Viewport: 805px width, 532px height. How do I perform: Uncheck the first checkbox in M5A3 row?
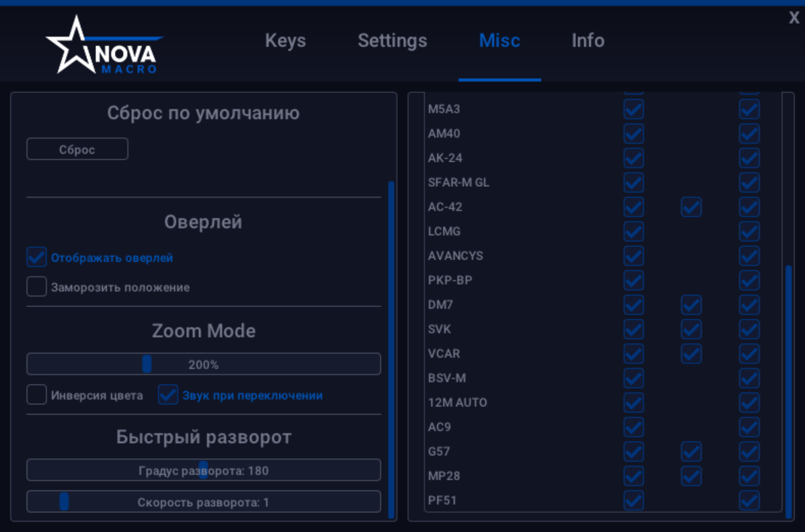click(634, 109)
